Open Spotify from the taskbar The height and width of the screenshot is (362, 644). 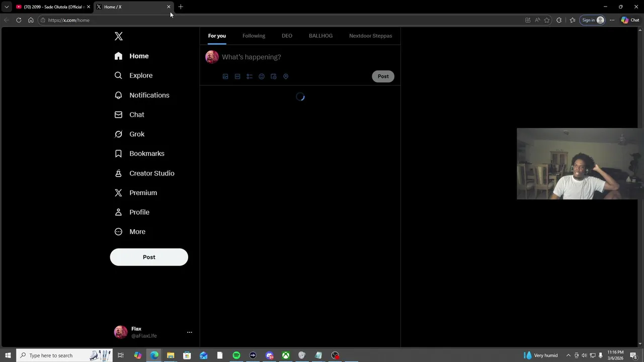coord(236,355)
